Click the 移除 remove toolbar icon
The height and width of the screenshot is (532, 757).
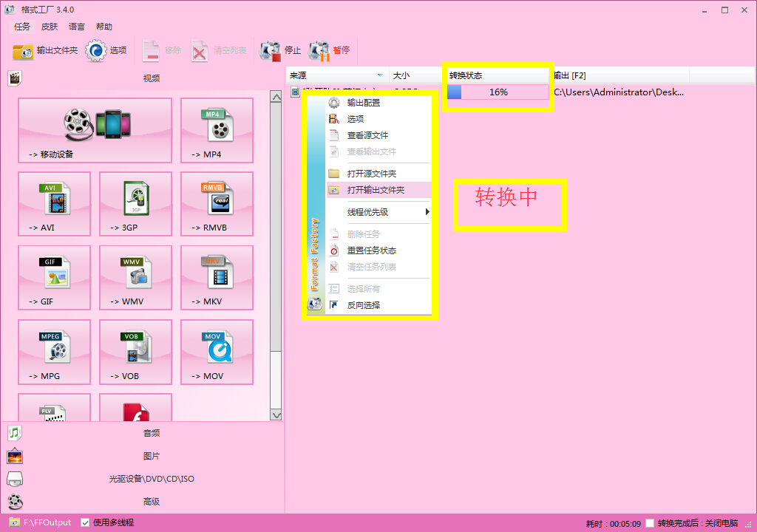[x=151, y=50]
